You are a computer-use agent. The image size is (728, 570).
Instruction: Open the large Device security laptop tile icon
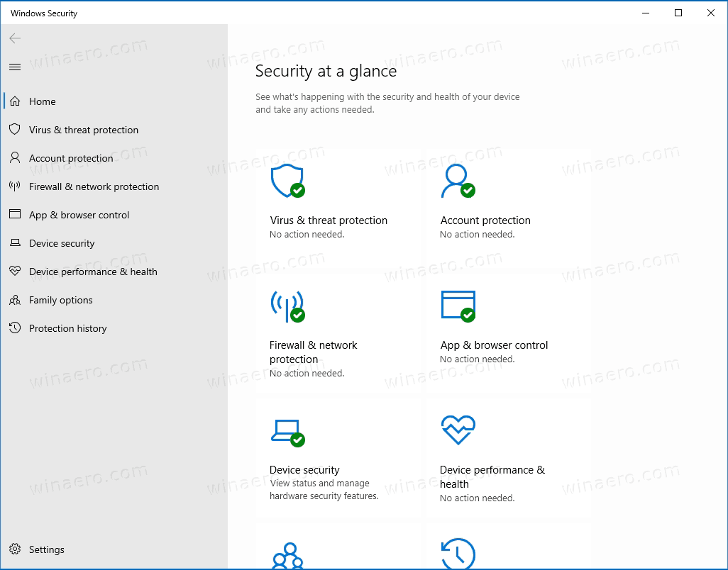pos(288,432)
